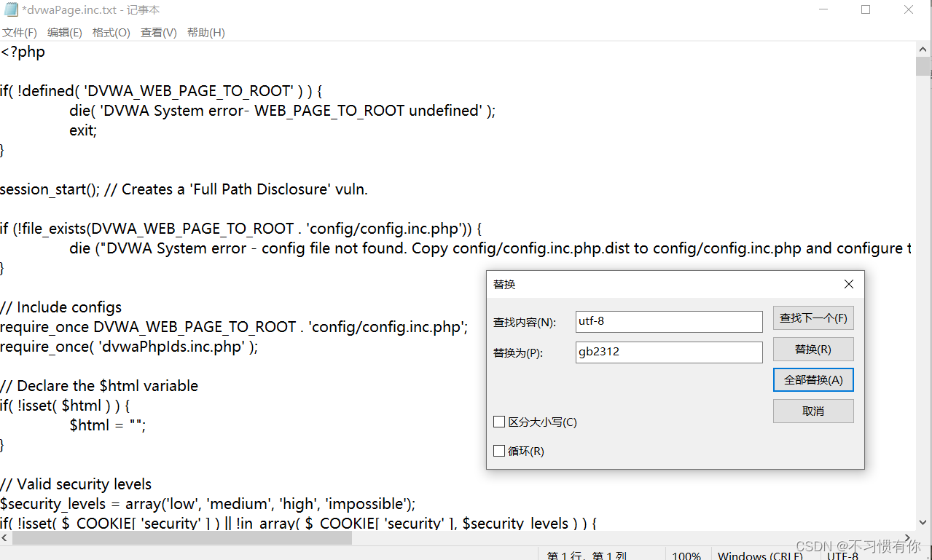Enable the 循环(R) checkbox
The width and height of the screenshot is (932, 560).
coord(499,451)
